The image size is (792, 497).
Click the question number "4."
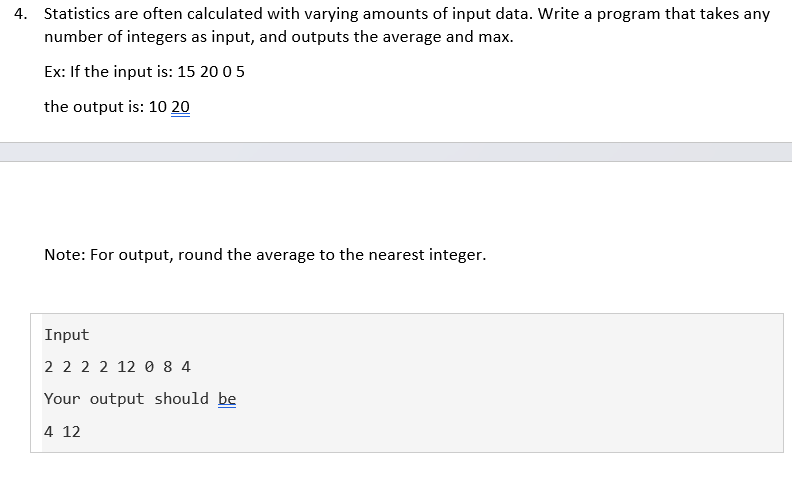(20, 14)
